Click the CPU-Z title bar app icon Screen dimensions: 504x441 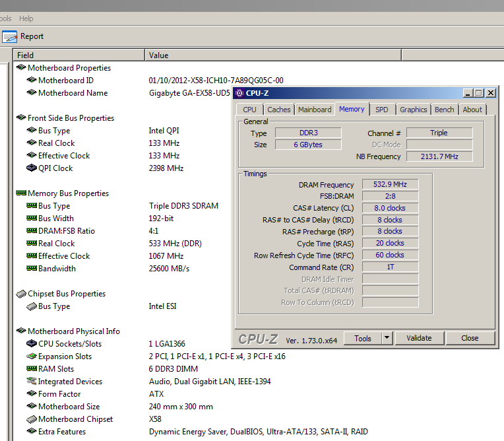pos(239,93)
